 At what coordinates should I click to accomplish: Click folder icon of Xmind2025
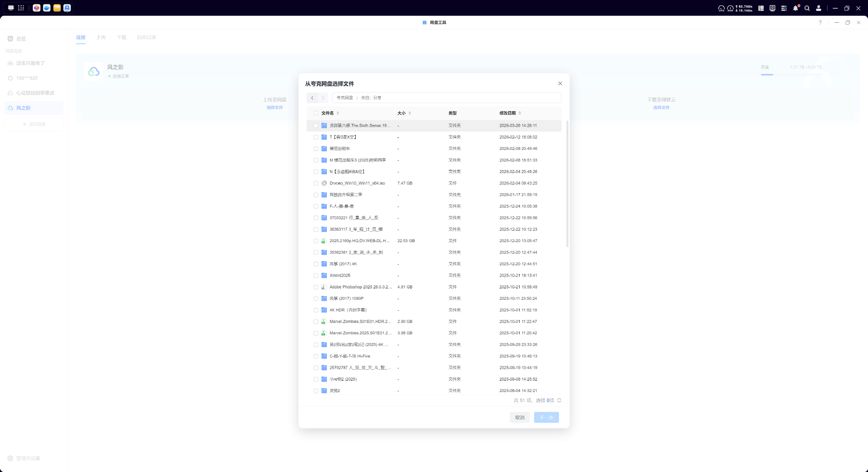point(324,275)
